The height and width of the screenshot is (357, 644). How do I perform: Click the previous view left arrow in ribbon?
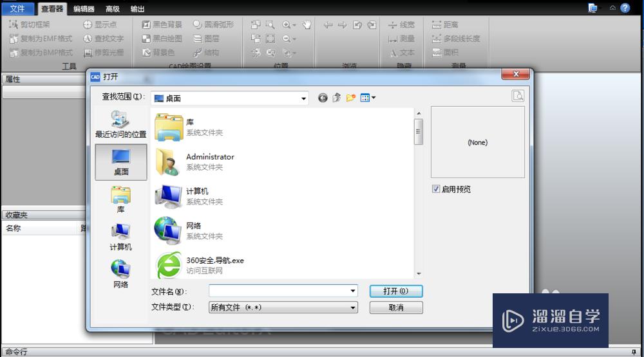pyautogui.click(x=328, y=25)
